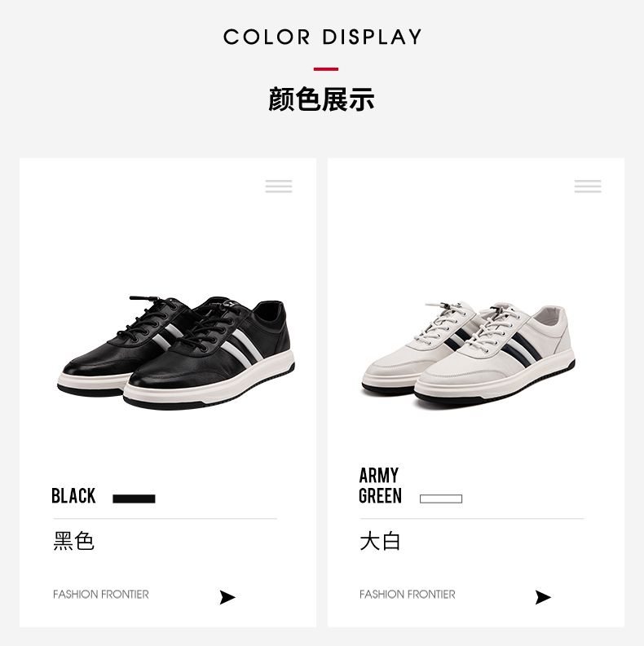This screenshot has height=646, width=644.
Task: Open the black sneakers product image
Action: click(x=176, y=353)
